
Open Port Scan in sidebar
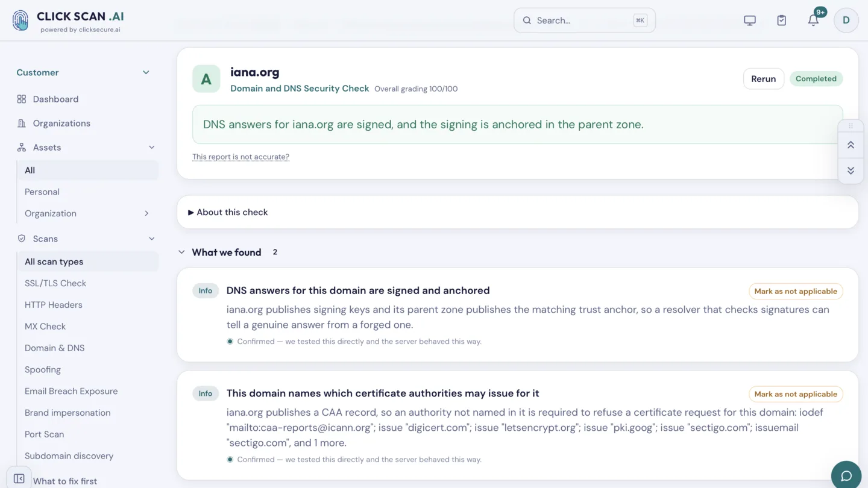(x=45, y=435)
